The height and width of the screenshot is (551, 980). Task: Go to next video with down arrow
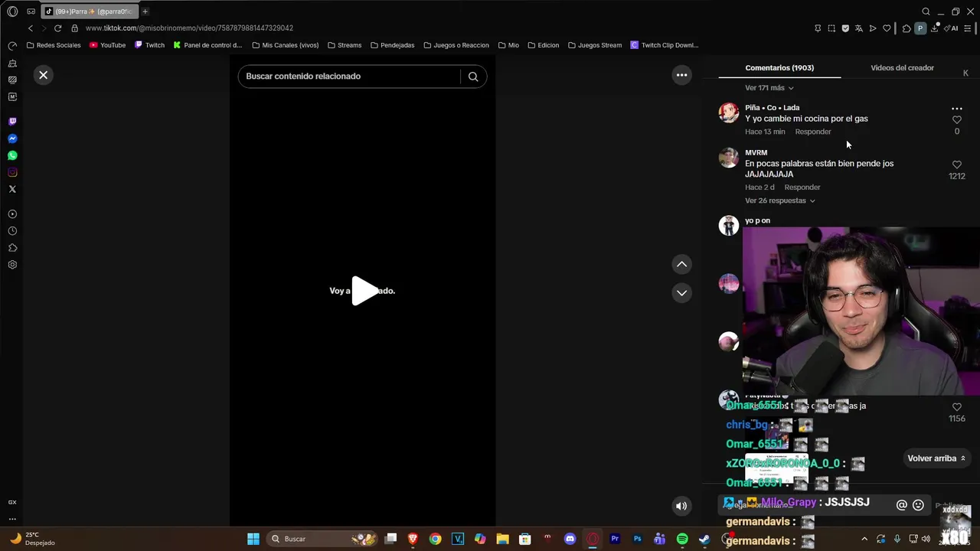[x=681, y=292]
